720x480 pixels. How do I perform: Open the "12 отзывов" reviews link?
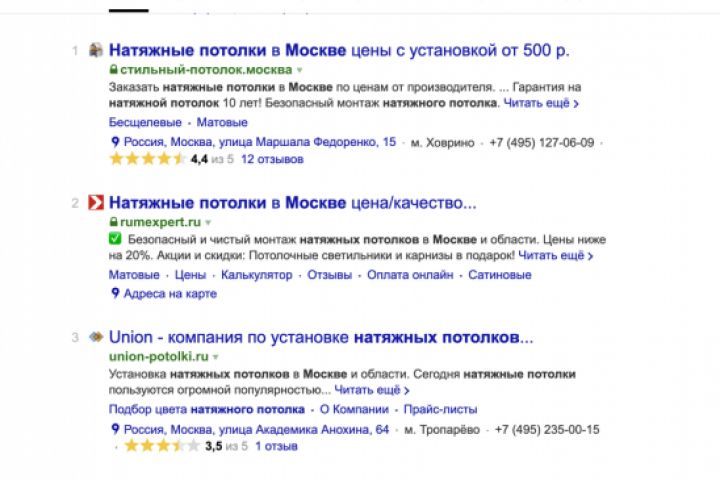point(272,158)
